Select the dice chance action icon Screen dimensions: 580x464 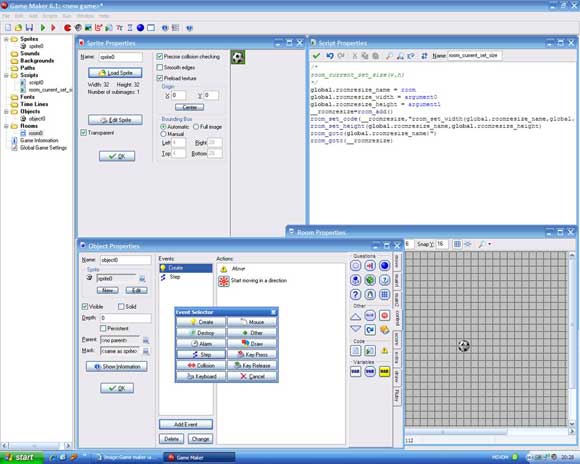370,280
